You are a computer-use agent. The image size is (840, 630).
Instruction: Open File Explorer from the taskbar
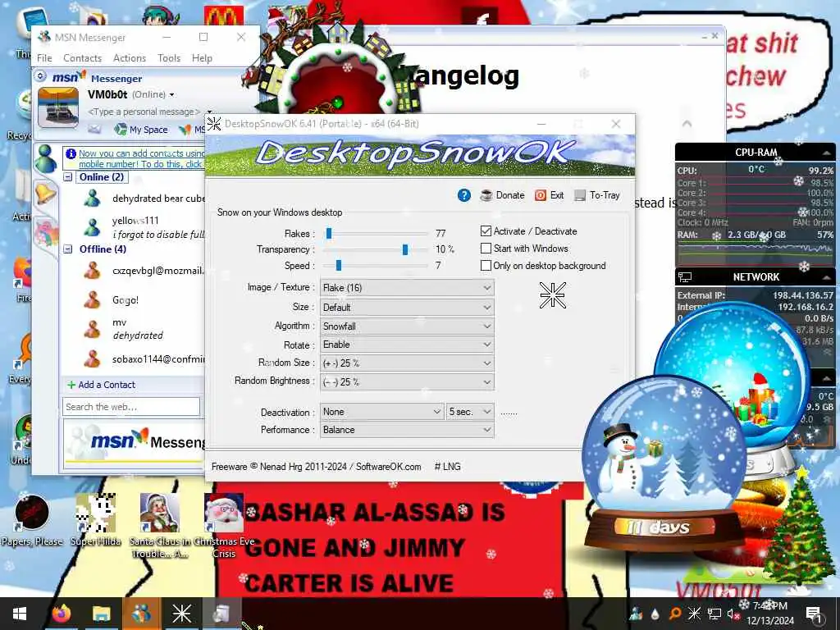[x=101, y=614]
